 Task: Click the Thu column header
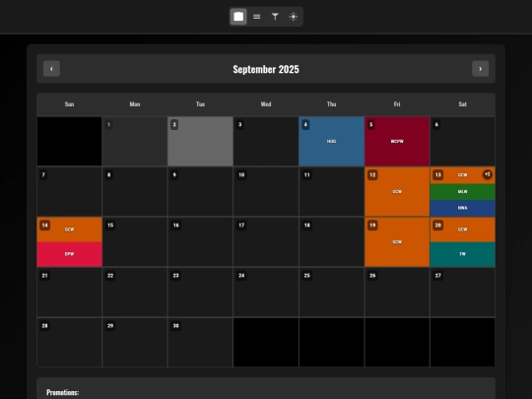331,104
